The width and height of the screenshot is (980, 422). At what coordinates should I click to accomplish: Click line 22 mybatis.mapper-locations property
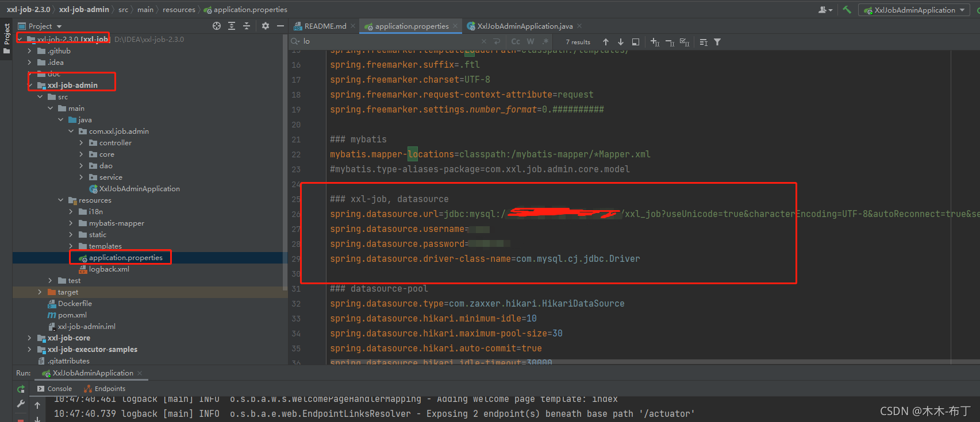pyautogui.click(x=490, y=154)
